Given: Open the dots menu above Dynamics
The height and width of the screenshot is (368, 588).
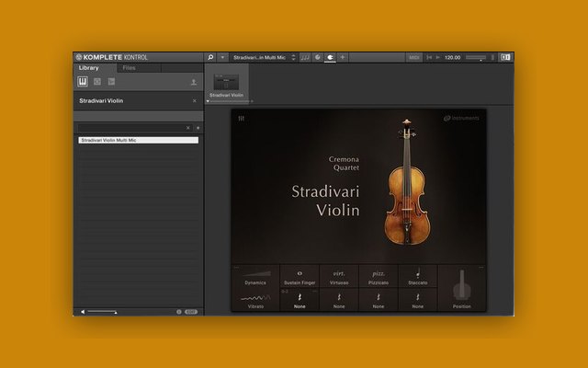Looking at the screenshot, I should [x=236, y=268].
